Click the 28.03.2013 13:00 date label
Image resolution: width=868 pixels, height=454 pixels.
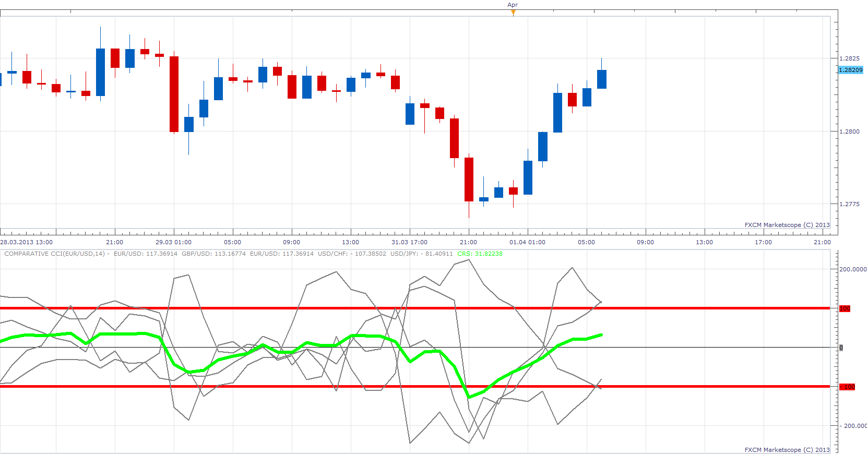coord(26,242)
